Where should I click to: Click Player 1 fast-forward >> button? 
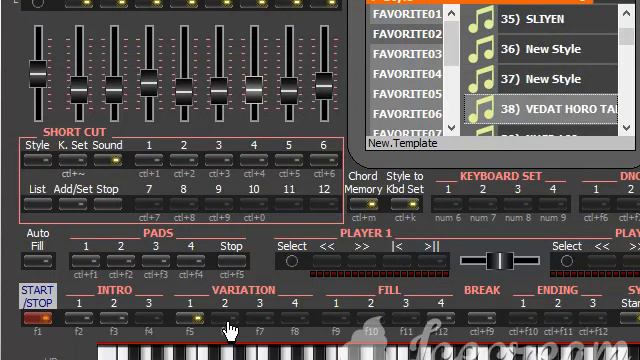[362, 261]
